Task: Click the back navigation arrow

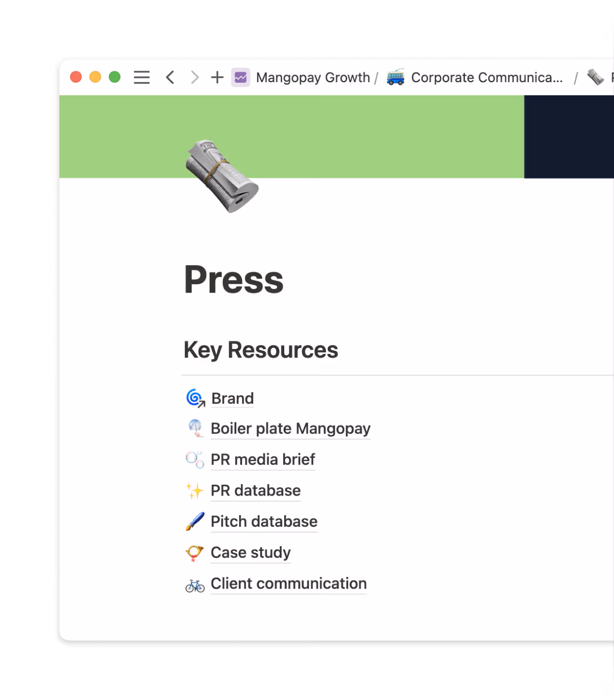Action: [170, 77]
